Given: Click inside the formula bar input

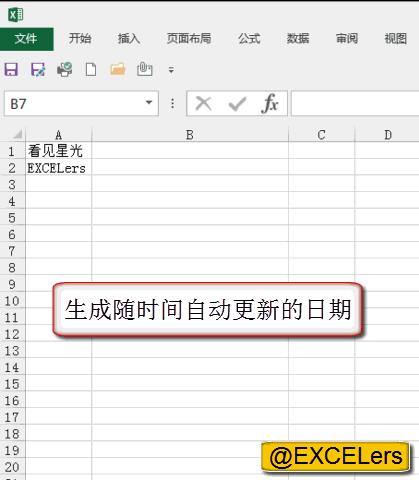Looking at the screenshot, I should coord(355,103).
